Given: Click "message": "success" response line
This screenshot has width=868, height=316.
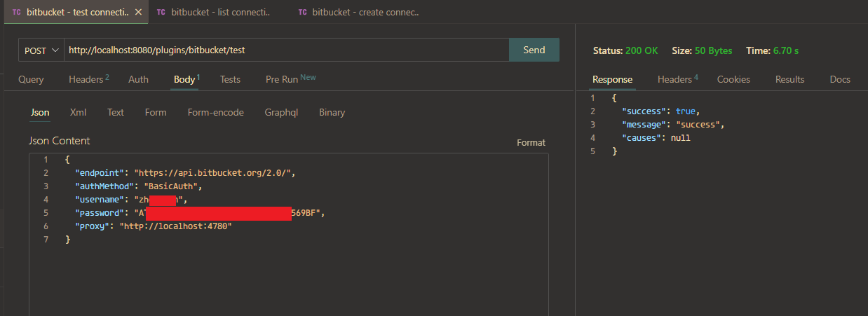Looking at the screenshot, I should click(x=673, y=124).
